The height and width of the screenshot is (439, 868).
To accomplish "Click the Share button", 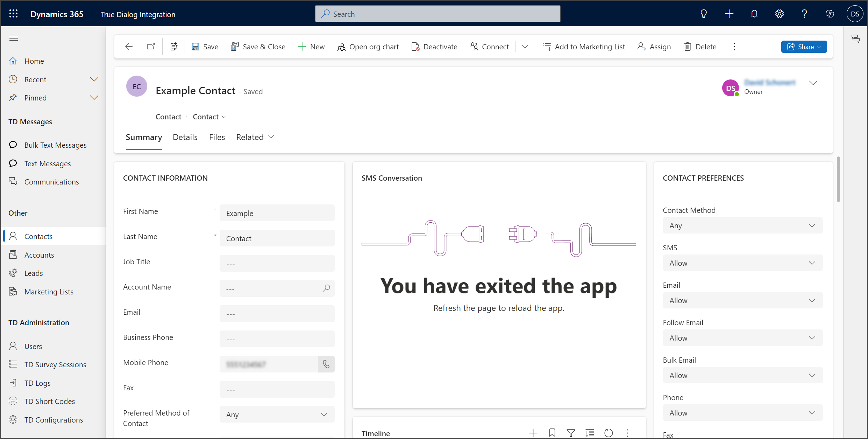I will coord(804,47).
